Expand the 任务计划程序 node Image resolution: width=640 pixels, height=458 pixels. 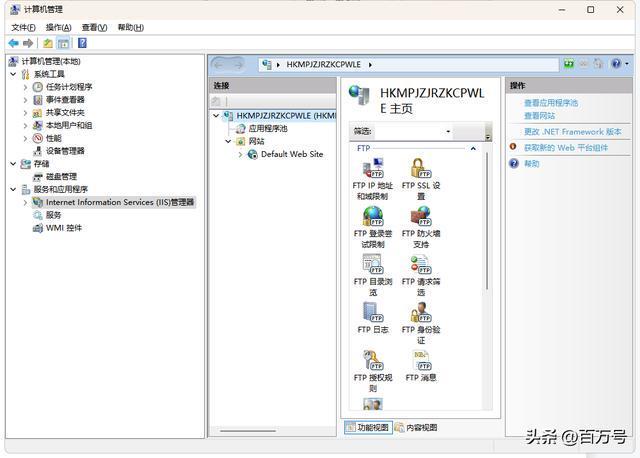coord(25,87)
